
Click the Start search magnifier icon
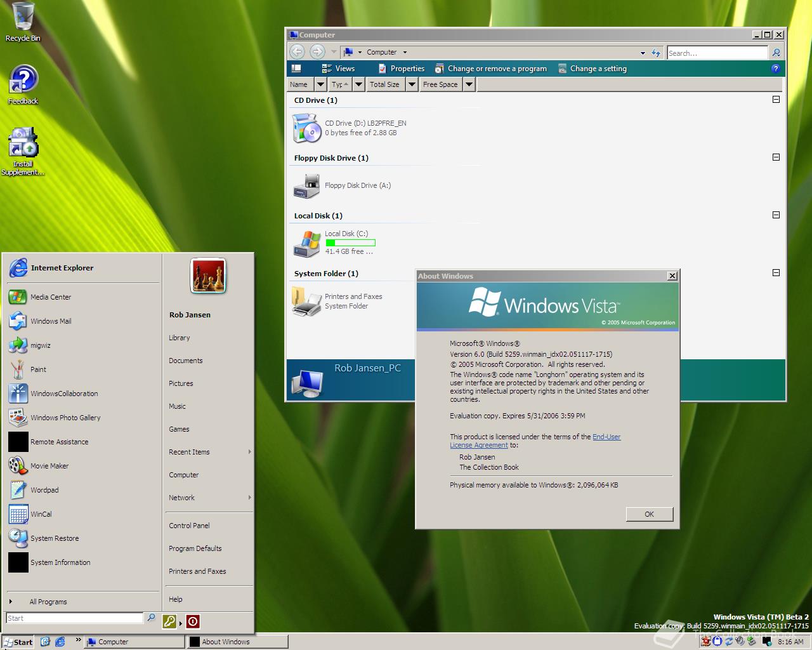(151, 618)
